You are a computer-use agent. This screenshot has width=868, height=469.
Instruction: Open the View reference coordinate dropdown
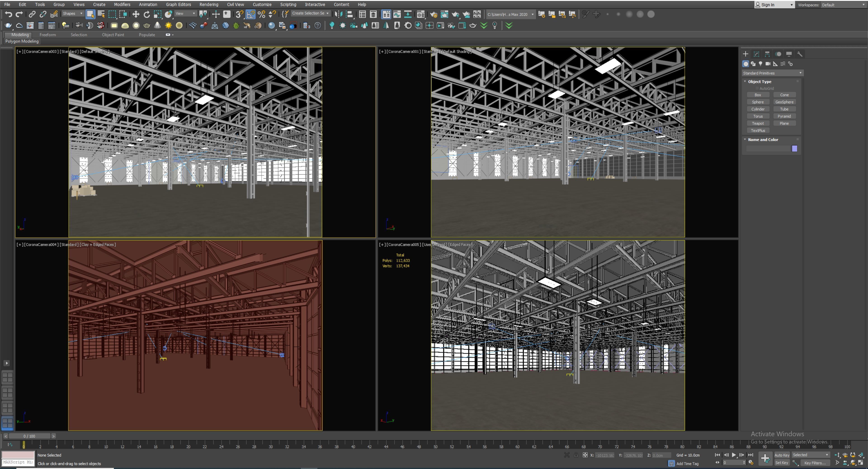(x=185, y=14)
